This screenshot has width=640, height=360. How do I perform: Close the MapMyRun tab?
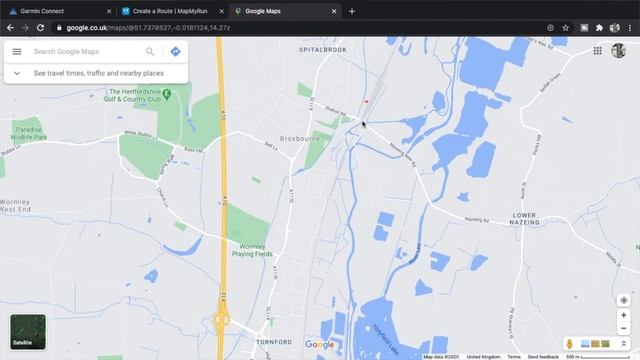(222, 11)
